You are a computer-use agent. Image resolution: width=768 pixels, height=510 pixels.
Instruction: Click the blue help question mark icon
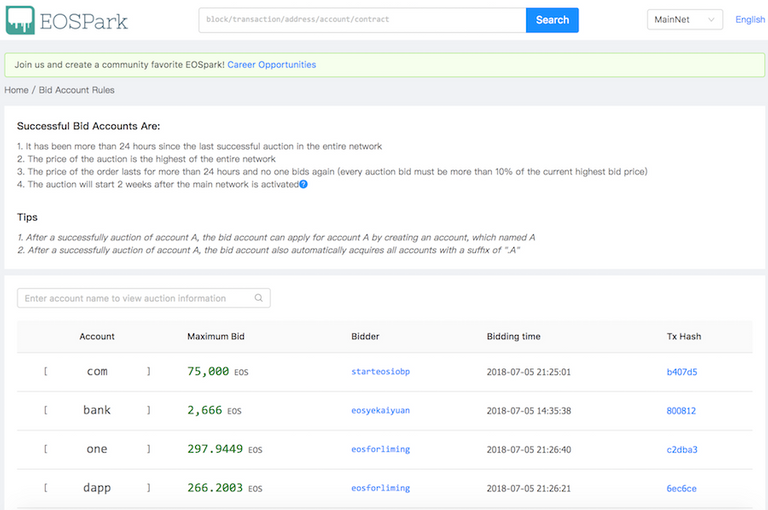pos(303,185)
